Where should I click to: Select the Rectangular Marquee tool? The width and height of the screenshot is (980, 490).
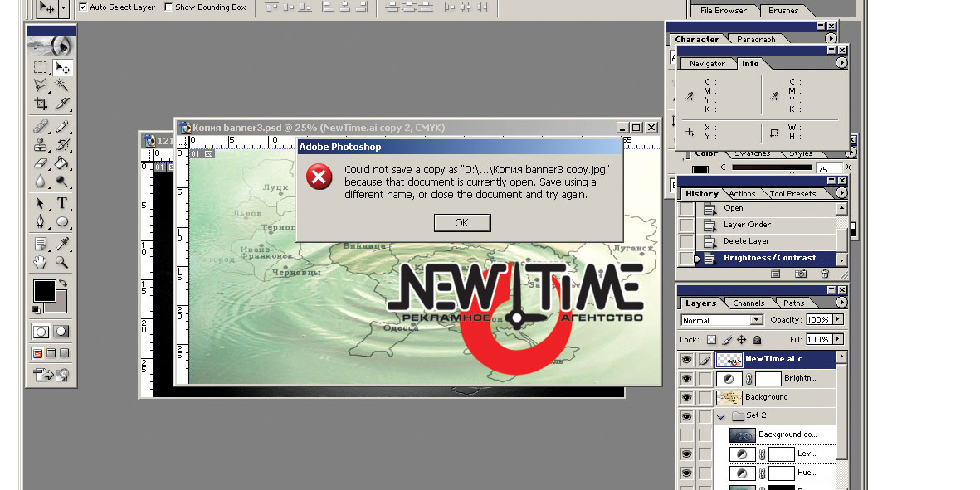pyautogui.click(x=41, y=67)
